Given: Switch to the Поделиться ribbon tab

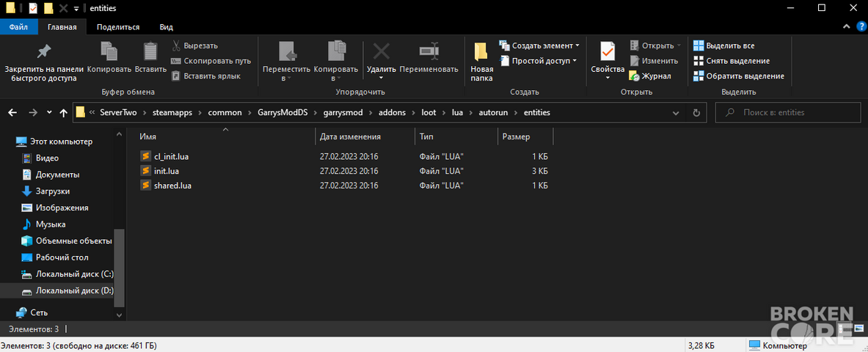Looking at the screenshot, I should tap(118, 26).
